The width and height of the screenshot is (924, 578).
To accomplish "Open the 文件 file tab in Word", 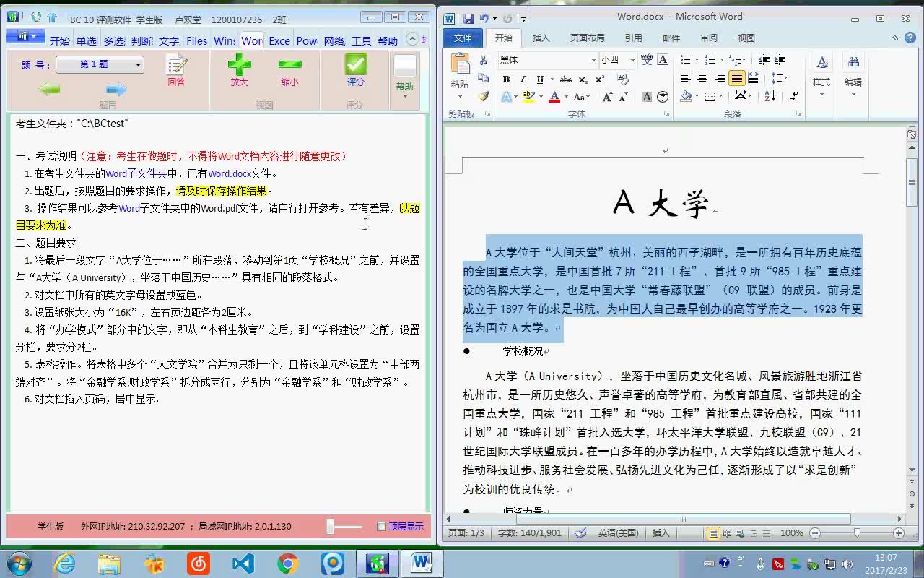I will click(463, 38).
